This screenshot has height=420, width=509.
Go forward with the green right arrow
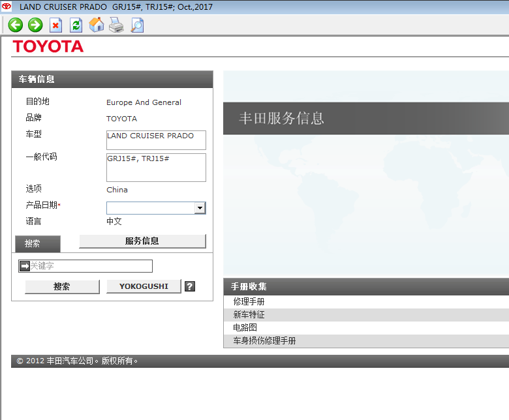coord(35,25)
